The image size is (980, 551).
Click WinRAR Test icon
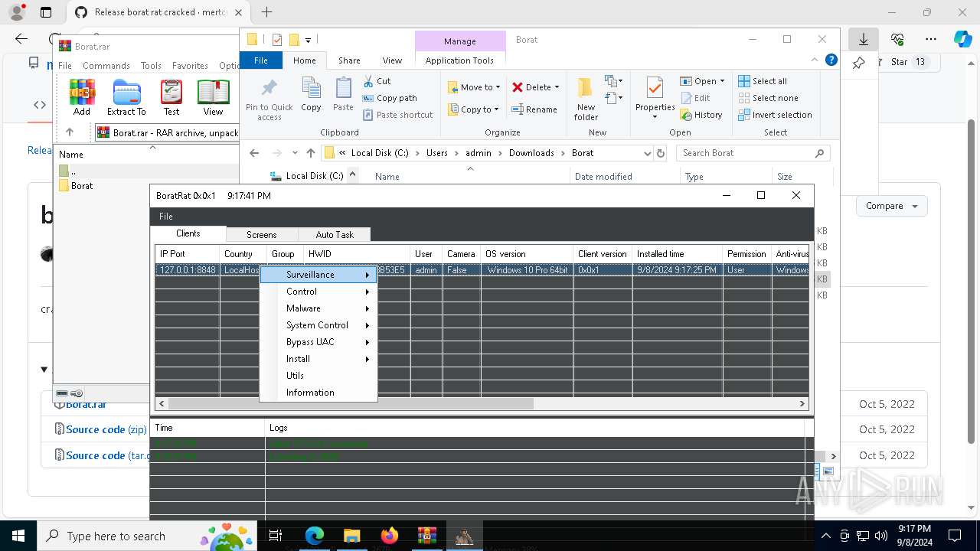171,97
